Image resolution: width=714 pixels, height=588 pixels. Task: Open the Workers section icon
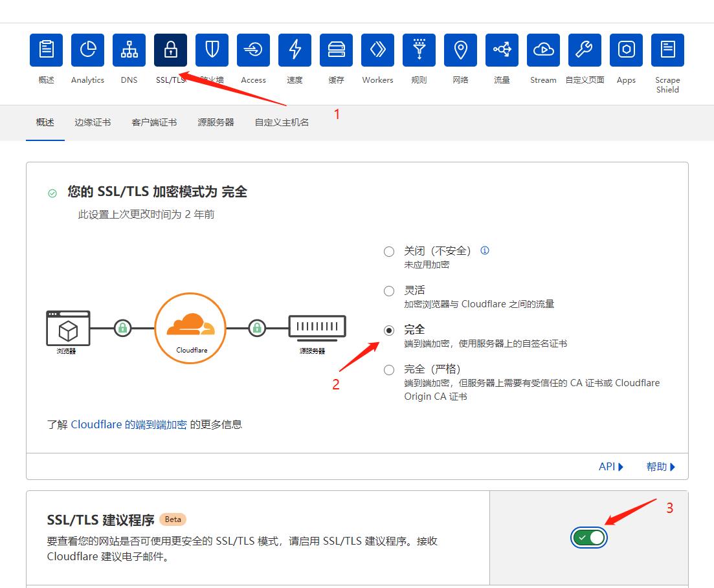click(x=377, y=50)
